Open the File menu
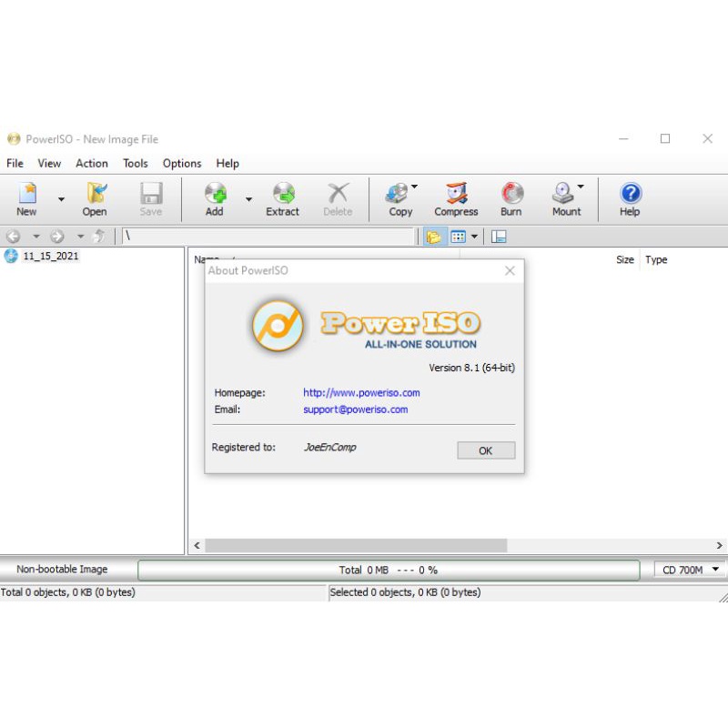The image size is (728, 728). (15, 164)
